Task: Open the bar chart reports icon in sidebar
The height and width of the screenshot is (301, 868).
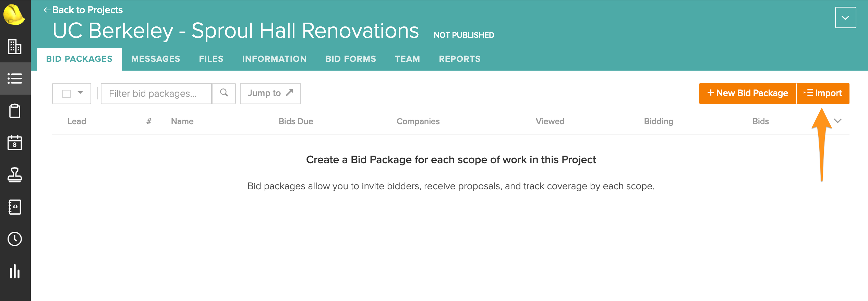Action: [x=15, y=271]
